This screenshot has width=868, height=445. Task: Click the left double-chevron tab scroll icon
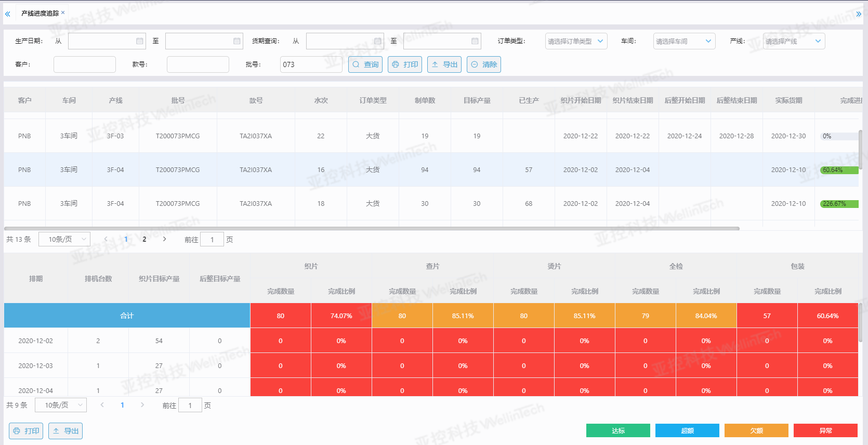(7, 14)
